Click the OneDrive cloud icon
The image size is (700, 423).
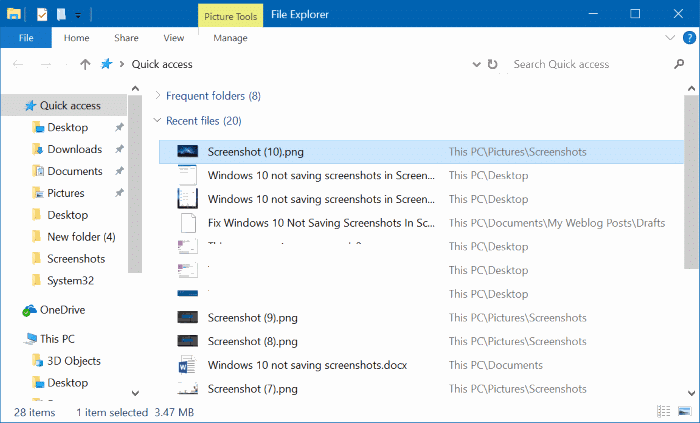[x=29, y=310]
